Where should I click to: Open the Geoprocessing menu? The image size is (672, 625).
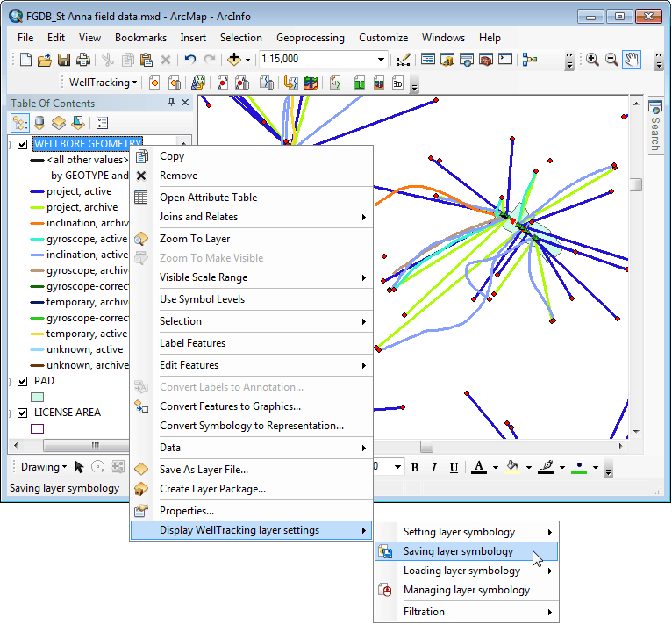311,38
